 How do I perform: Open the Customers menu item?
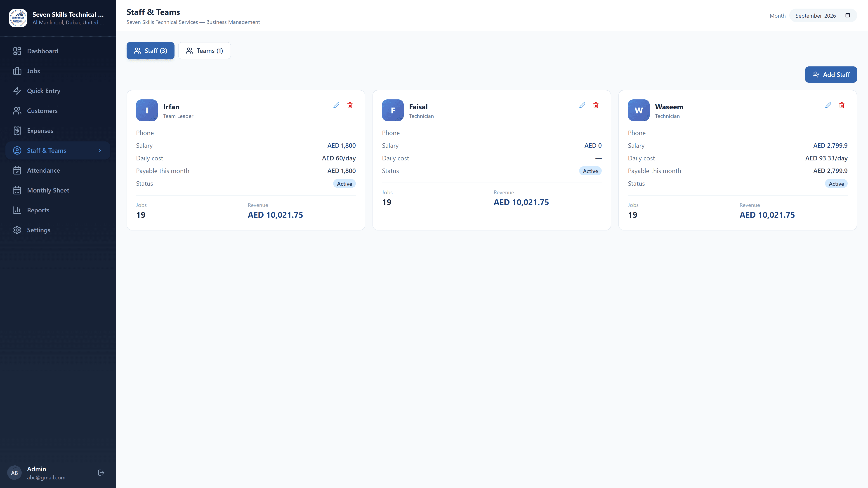point(58,111)
